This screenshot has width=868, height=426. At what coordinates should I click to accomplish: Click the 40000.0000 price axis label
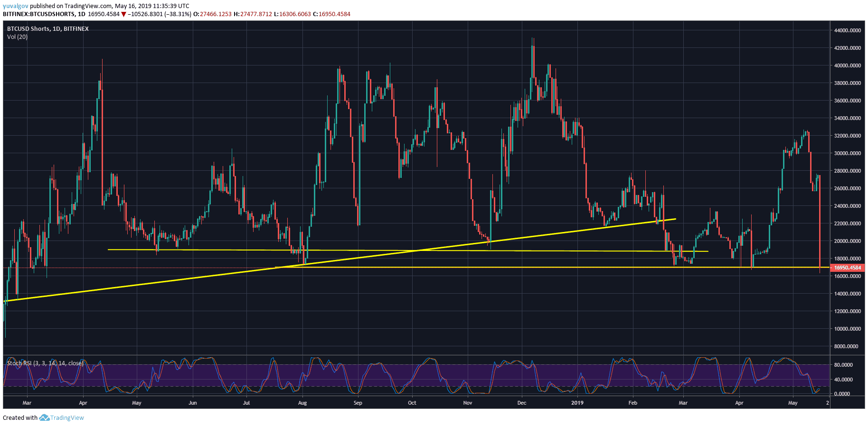point(848,65)
